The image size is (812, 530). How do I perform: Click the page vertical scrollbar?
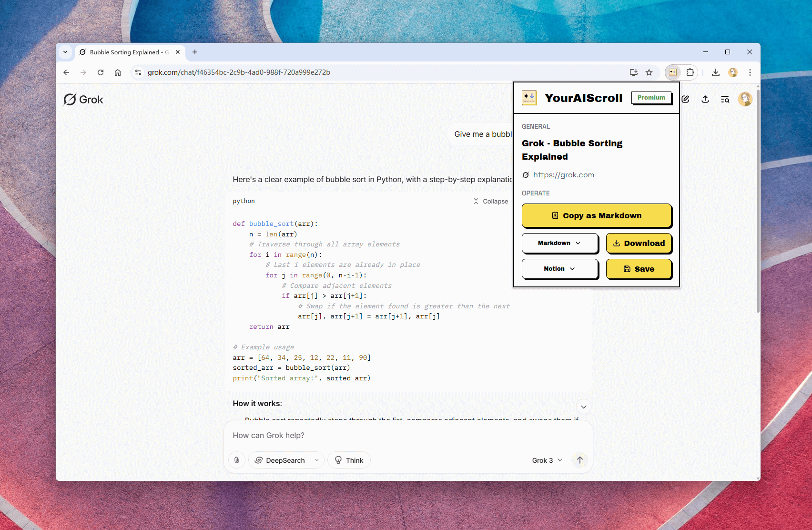(758, 200)
